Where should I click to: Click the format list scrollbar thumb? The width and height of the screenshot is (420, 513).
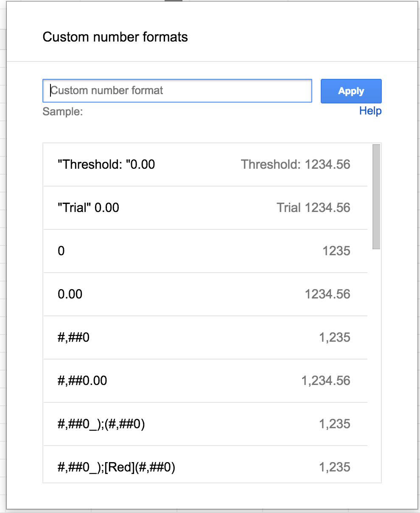tap(376, 197)
